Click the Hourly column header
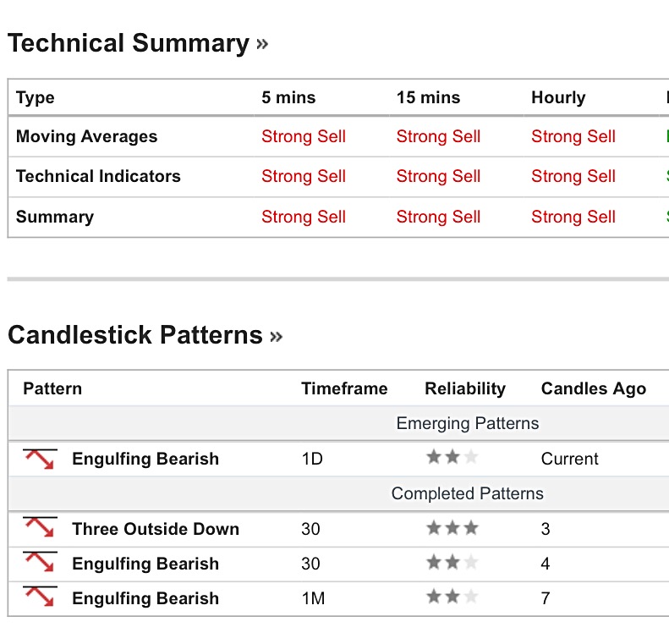This screenshot has width=669, height=644. [x=558, y=97]
